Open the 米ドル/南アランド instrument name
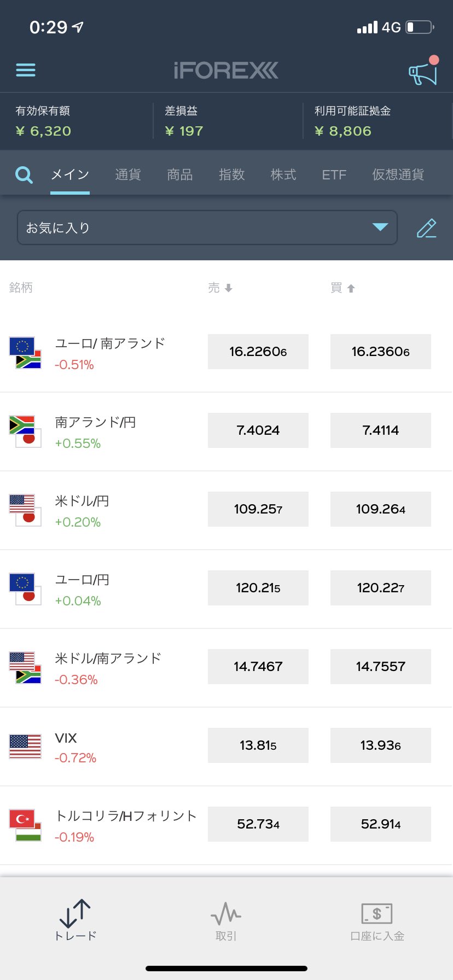 pyautogui.click(x=108, y=658)
